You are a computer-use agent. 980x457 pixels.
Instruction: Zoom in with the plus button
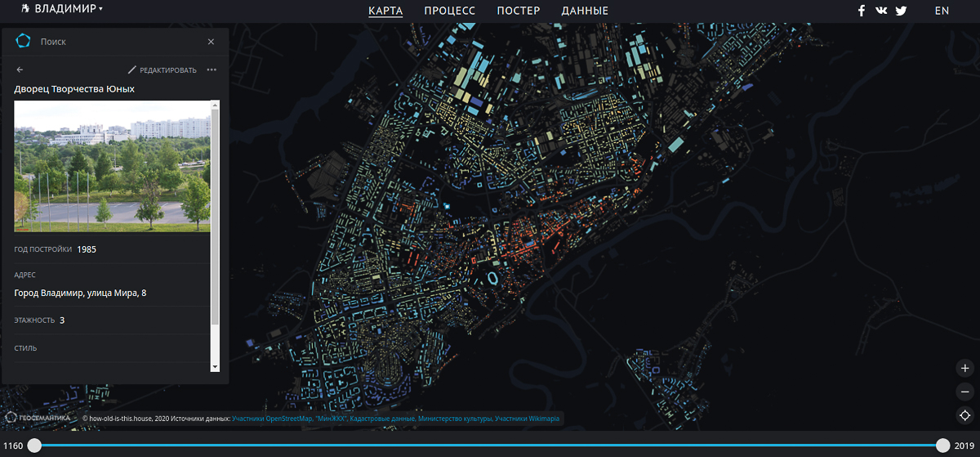coord(964,369)
